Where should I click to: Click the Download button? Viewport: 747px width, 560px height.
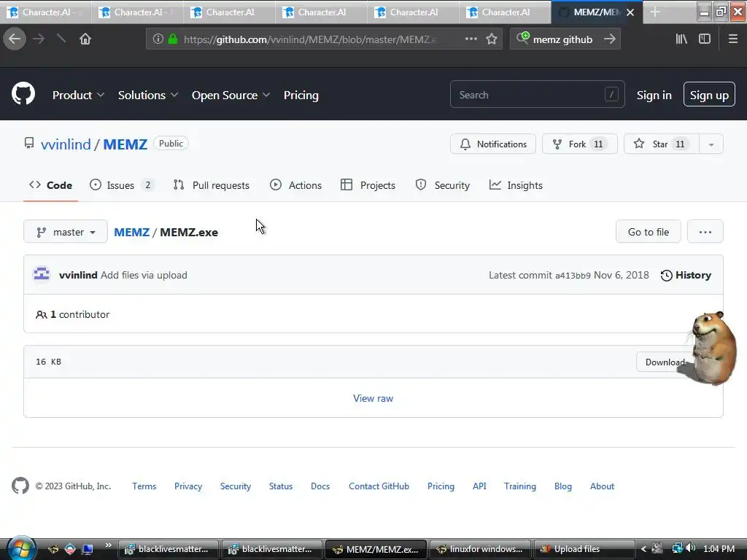pos(664,362)
